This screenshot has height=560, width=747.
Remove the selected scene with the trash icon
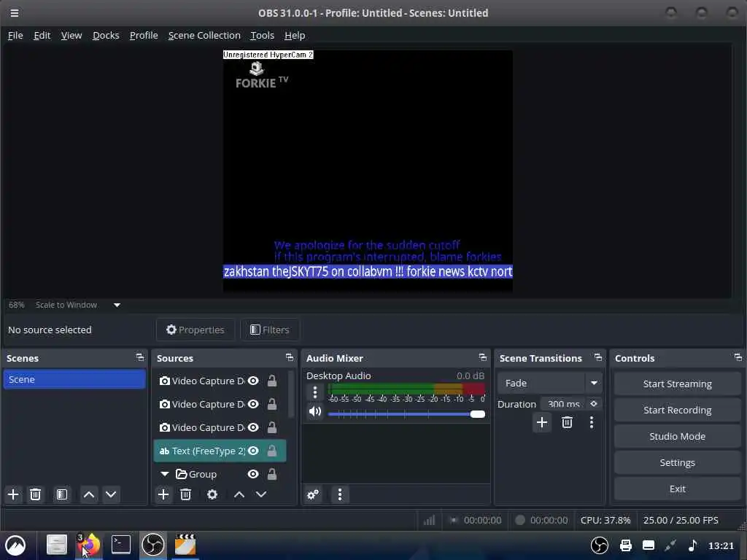(35, 494)
